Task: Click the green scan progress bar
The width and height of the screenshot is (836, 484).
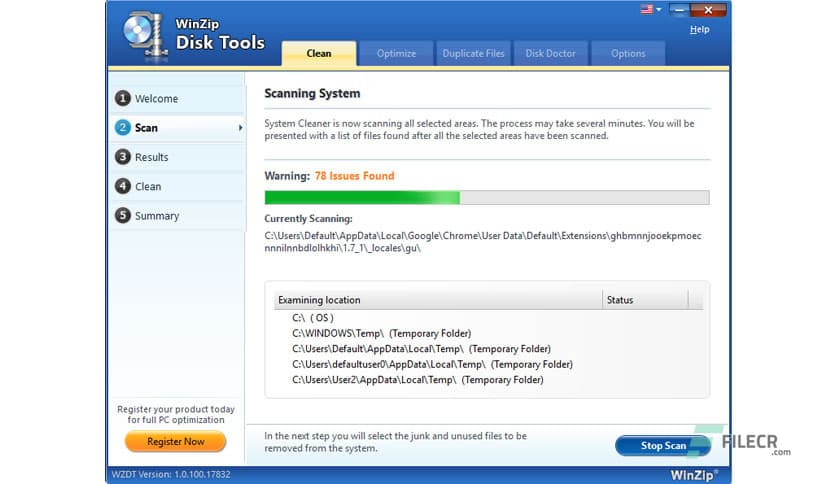Action: [x=487, y=197]
